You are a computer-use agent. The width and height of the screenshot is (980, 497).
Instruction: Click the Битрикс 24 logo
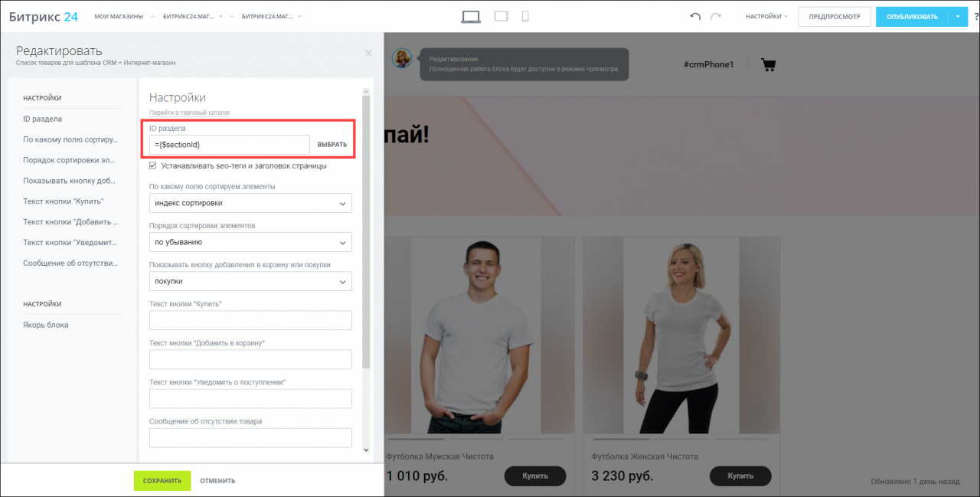point(44,16)
